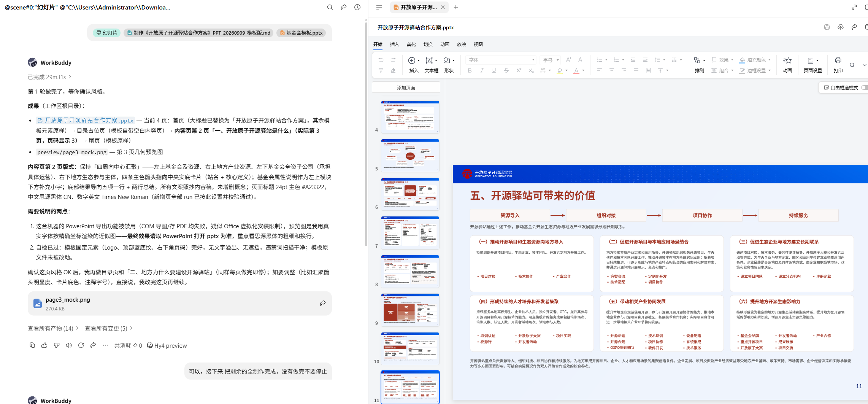
Task: Expand the 插入 dropdown arrow
Action: coord(419,60)
